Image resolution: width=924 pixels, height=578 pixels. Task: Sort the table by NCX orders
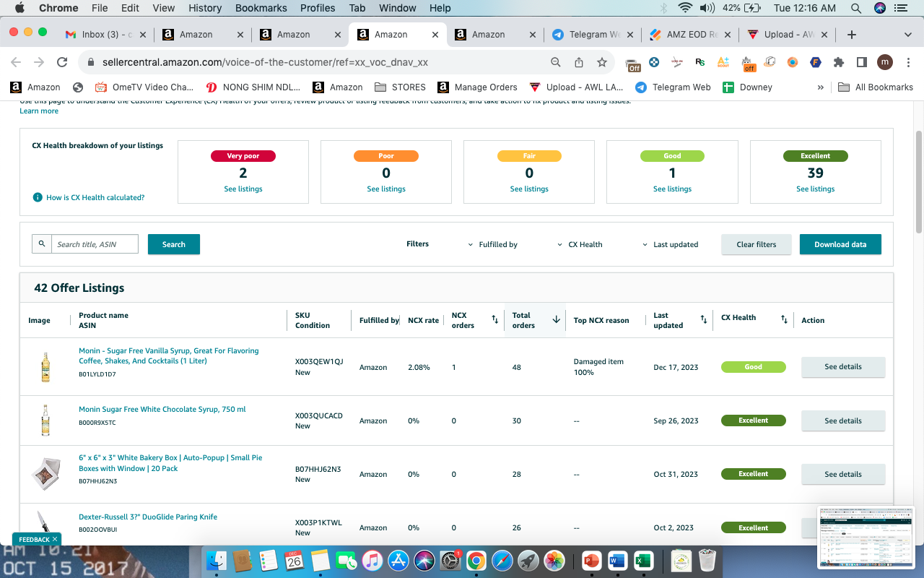494,319
